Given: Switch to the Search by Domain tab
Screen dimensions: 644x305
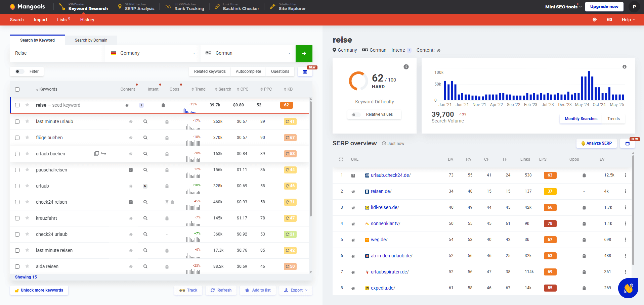Looking at the screenshot, I should coord(91,40).
